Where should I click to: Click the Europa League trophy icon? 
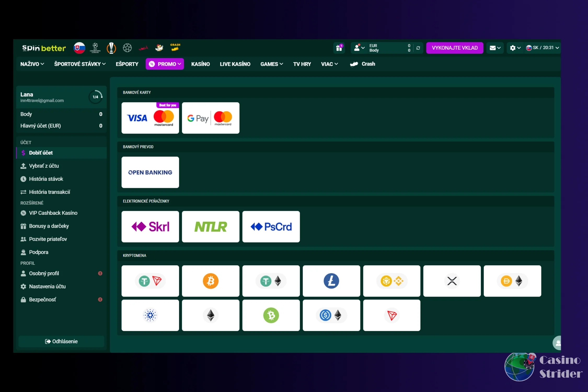111,48
